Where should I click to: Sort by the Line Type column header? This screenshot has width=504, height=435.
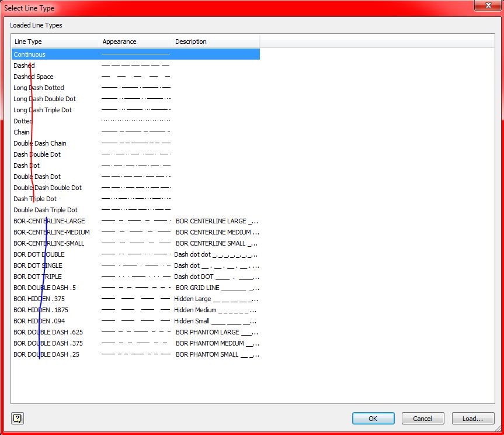point(55,42)
